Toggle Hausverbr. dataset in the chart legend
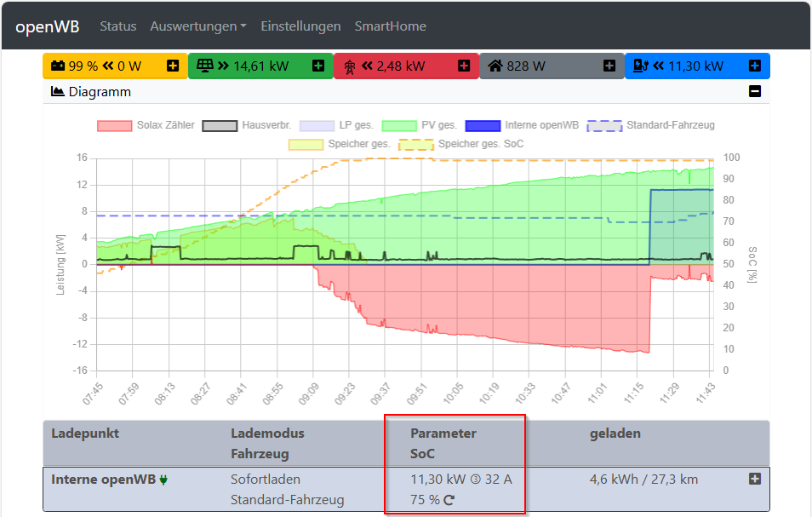Screen dimensions: 812x517 pyautogui.click(x=247, y=125)
